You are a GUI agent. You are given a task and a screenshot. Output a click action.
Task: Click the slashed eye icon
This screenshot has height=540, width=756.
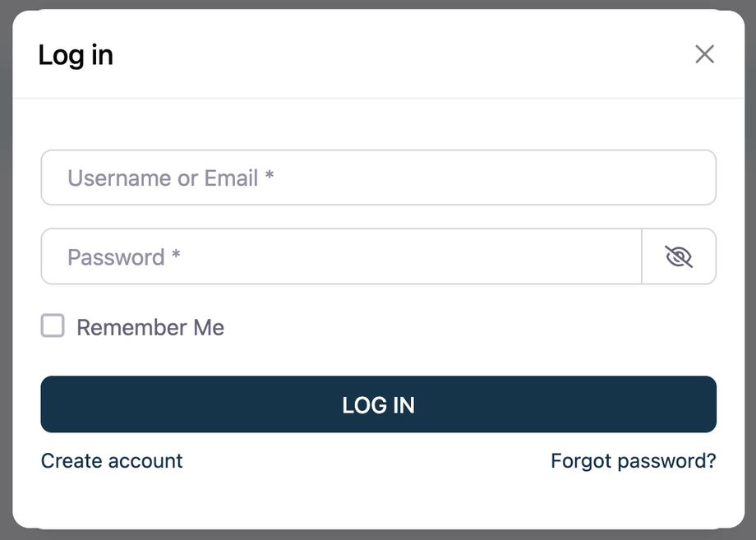pyautogui.click(x=678, y=257)
